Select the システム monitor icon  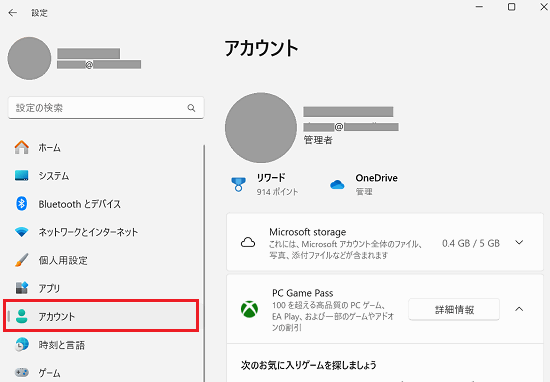pyautogui.click(x=22, y=175)
